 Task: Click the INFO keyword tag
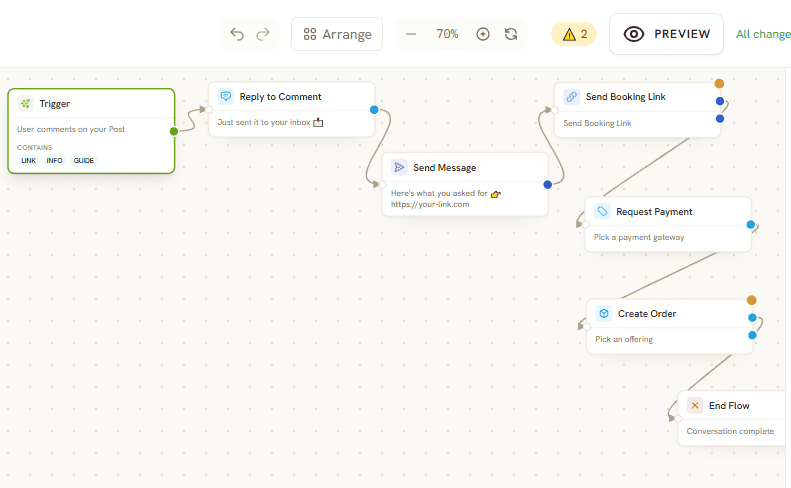[54, 160]
